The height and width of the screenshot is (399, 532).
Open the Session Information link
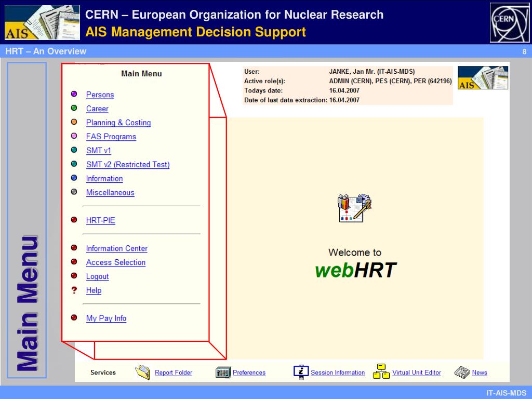[x=338, y=373]
